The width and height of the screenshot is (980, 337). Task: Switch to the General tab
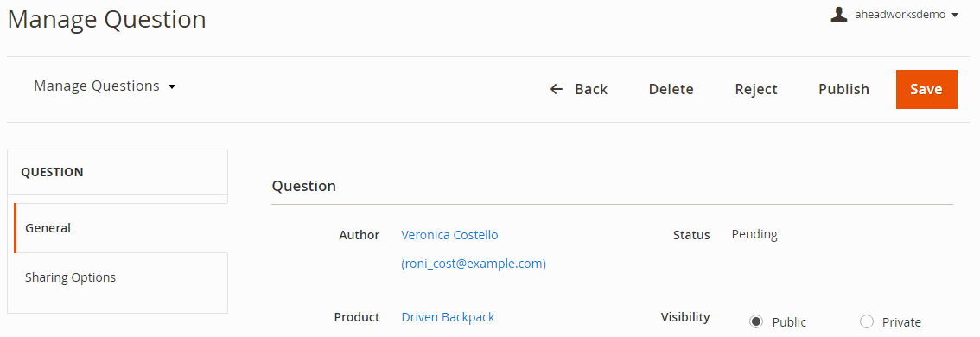click(121, 228)
